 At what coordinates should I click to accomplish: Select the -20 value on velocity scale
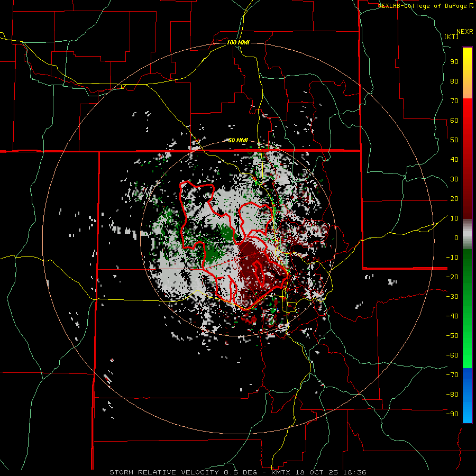[x=452, y=277]
